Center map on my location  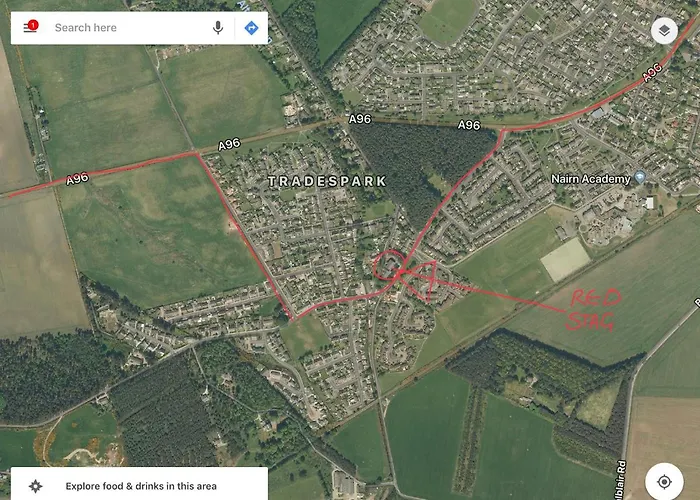(x=664, y=482)
